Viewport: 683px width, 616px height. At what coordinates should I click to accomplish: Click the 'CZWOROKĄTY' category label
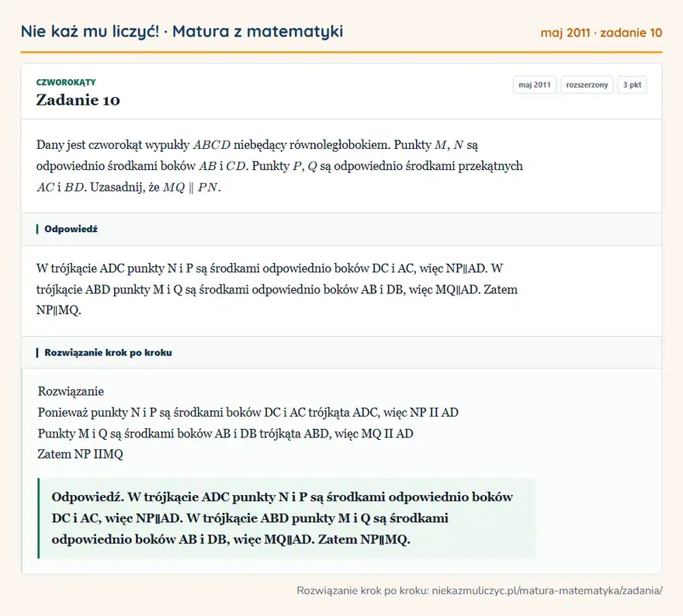tap(66, 82)
